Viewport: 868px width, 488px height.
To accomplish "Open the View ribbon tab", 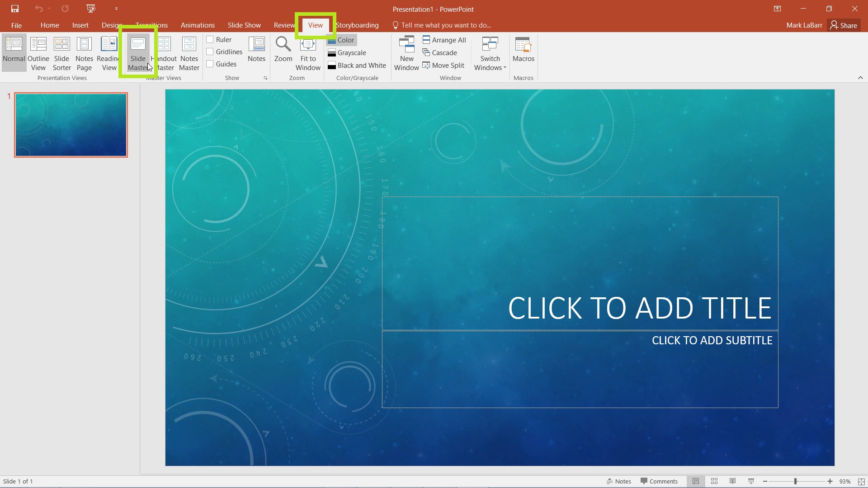I will pos(315,25).
